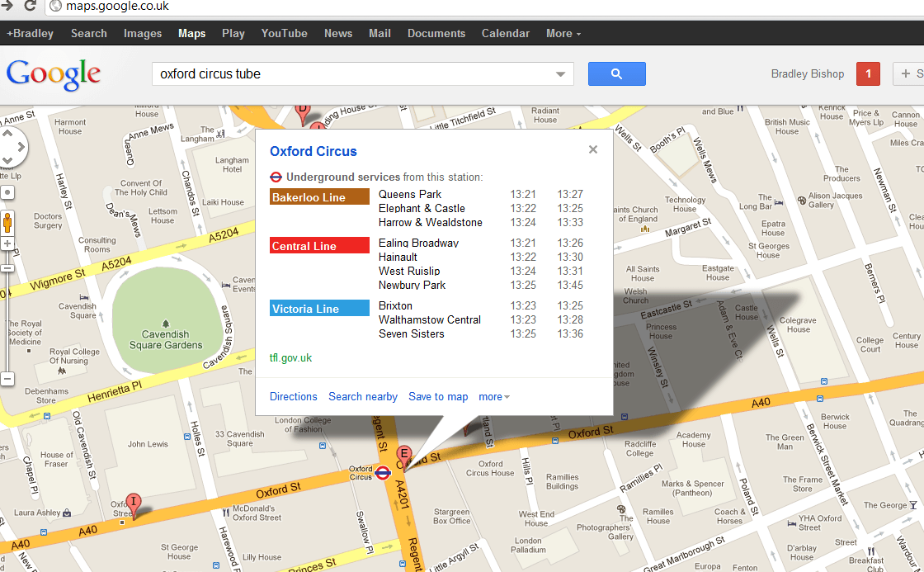Click the YHA Oxford Street hotel icon
This screenshot has height=572, width=924.
pos(792,523)
